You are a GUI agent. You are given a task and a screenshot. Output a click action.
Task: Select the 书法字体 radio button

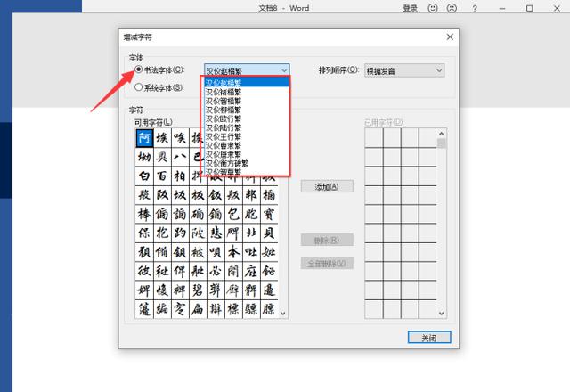pos(139,69)
